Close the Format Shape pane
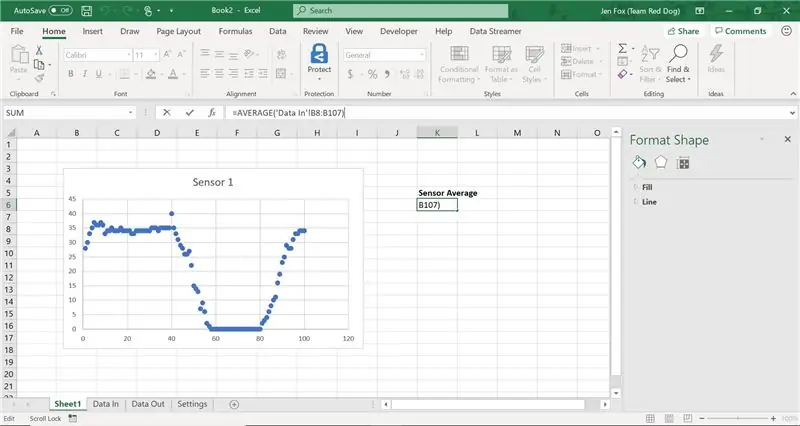This screenshot has width=800, height=426. click(787, 139)
